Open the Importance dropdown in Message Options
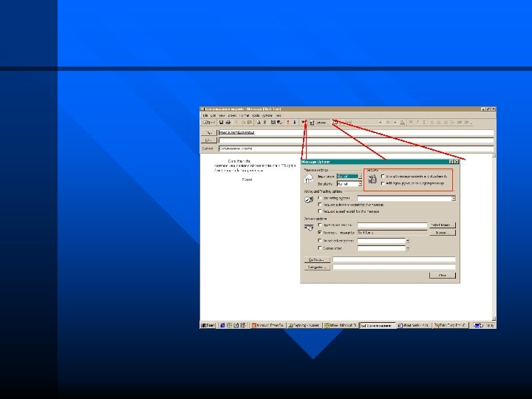Image resolution: width=532 pixels, height=399 pixels. (x=360, y=177)
